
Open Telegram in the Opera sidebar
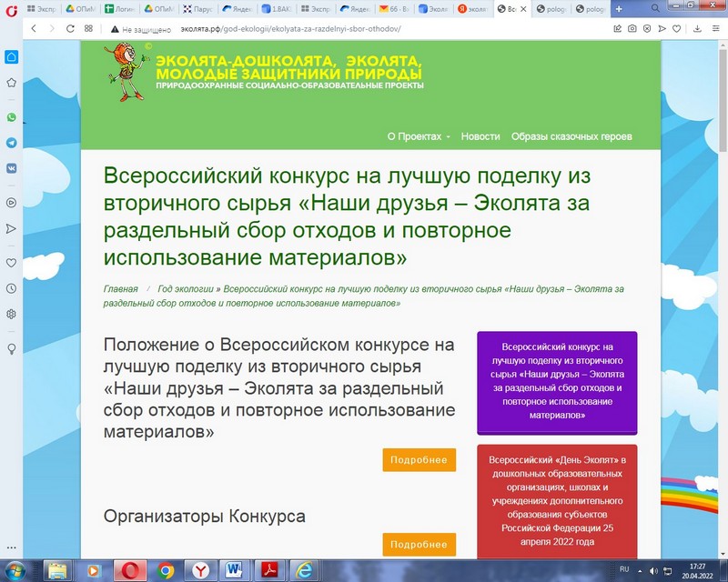(11, 143)
